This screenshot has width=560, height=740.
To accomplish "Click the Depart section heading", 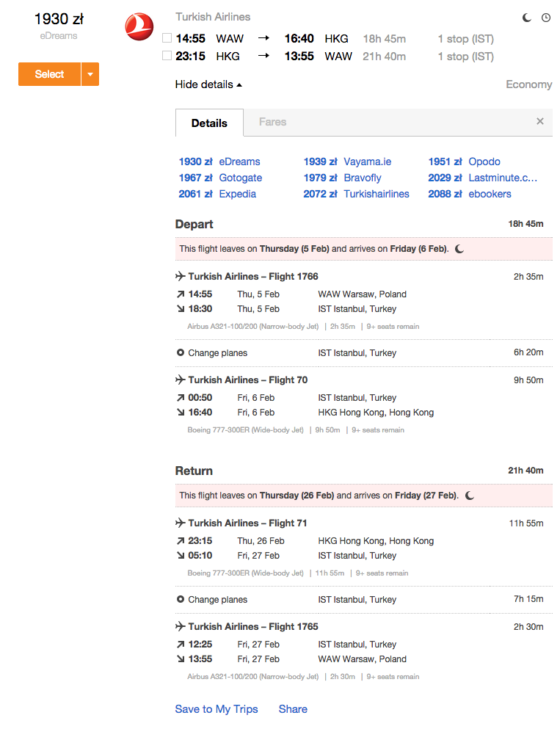I will tap(194, 224).
